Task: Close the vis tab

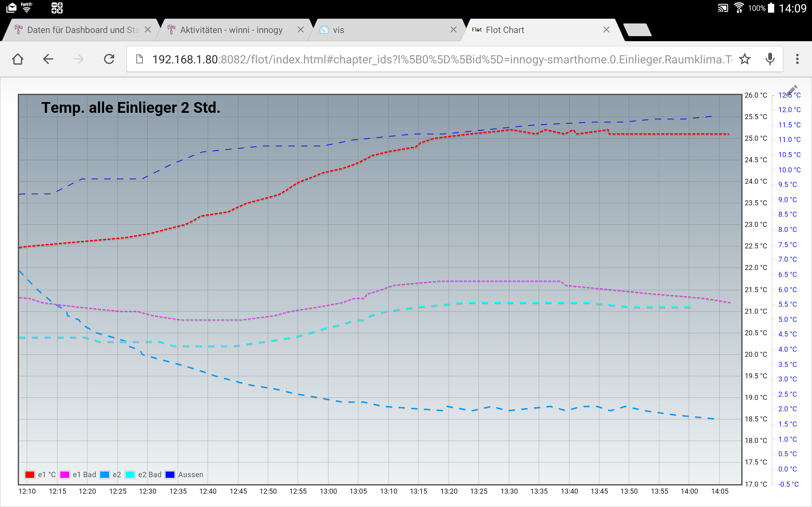Action: (453, 30)
